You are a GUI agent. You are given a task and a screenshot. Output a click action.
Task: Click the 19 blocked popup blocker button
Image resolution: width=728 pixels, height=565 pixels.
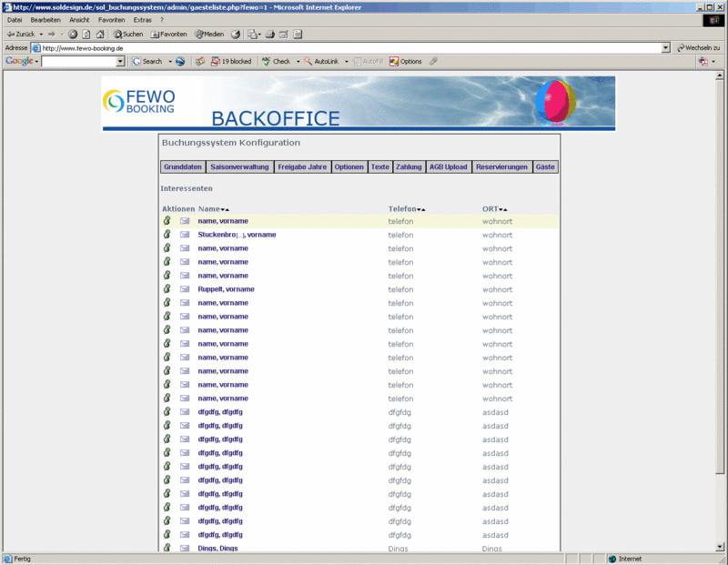230,61
